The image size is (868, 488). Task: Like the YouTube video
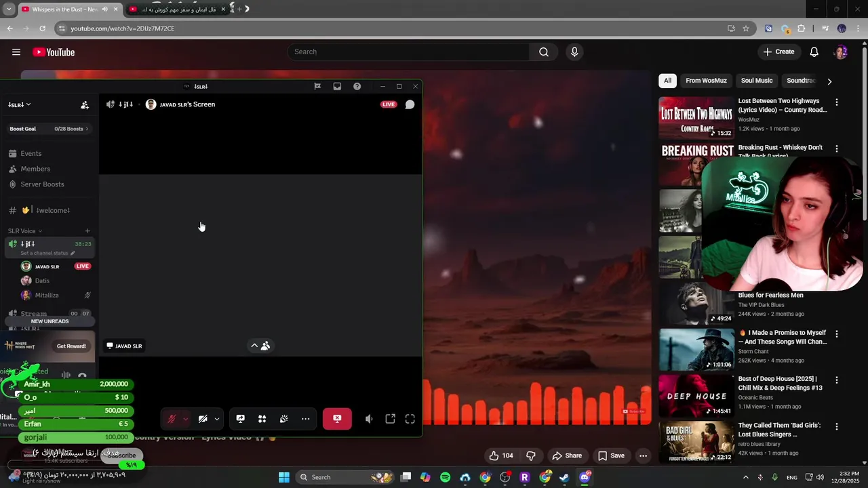tap(501, 455)
